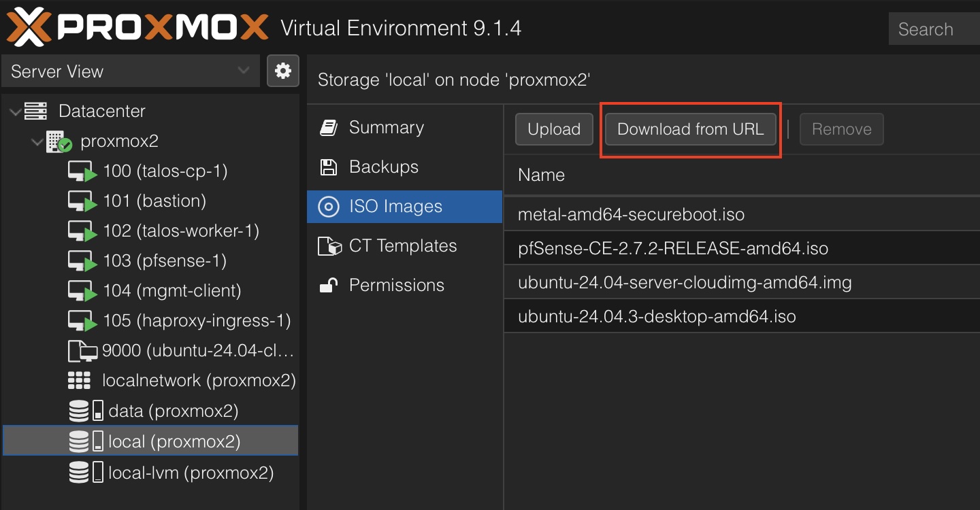Click the Datacenter server rack icon
Viewport: 980px width, 510px height.
[35, 111]
